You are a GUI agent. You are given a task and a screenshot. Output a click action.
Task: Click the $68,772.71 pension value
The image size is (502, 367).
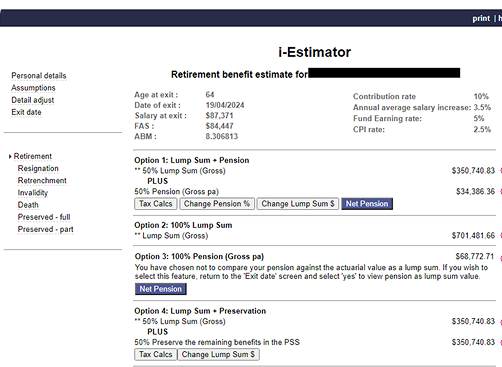pos(475,256)
